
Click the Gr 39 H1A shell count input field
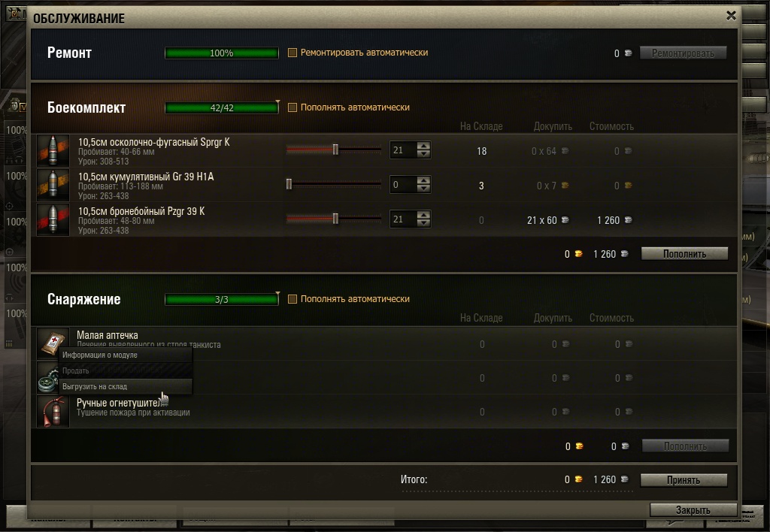click(404, 185)
